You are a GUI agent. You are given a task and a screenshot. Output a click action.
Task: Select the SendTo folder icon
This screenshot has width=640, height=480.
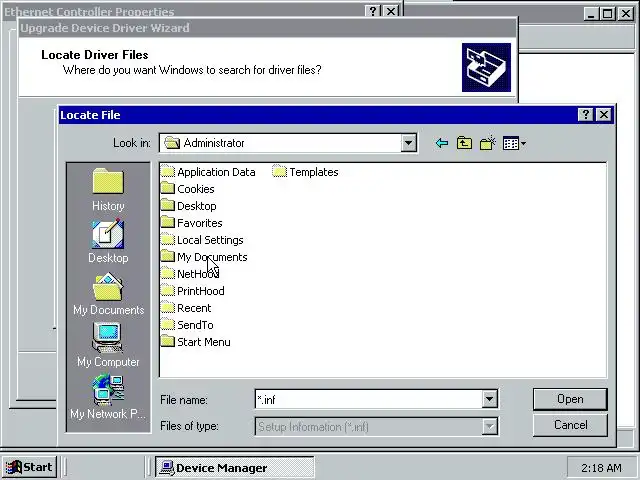167,325
